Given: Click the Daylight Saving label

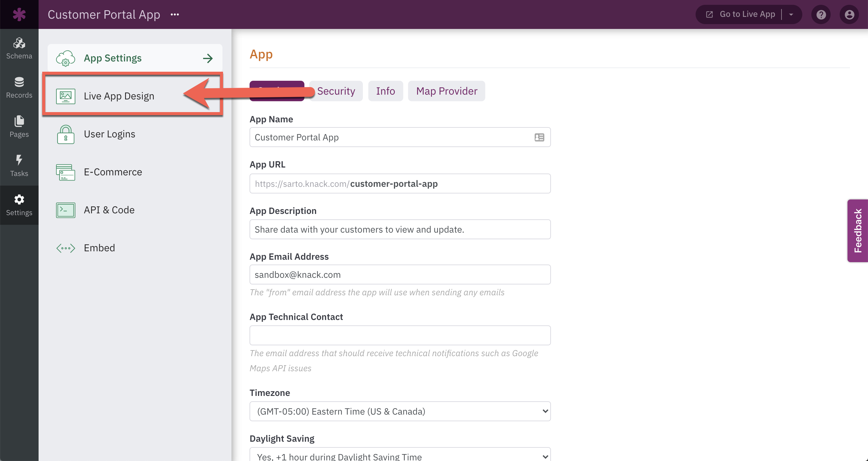Looking at the screenshot, I should [282, 438].
